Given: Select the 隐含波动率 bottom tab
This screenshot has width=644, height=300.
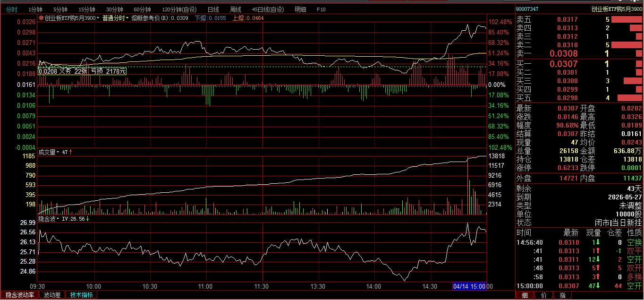Looking at the screenshot, I should [x=20, y=295].
